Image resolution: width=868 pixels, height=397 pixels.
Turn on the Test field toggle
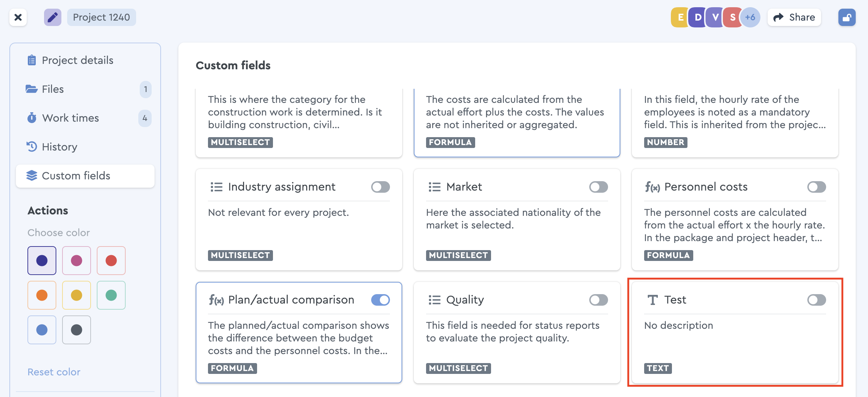coord(817,300)
